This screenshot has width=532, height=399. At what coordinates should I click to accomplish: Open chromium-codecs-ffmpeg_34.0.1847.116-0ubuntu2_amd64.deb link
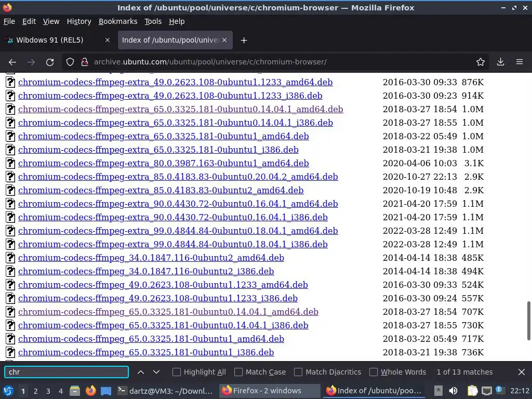pos(151,258)
